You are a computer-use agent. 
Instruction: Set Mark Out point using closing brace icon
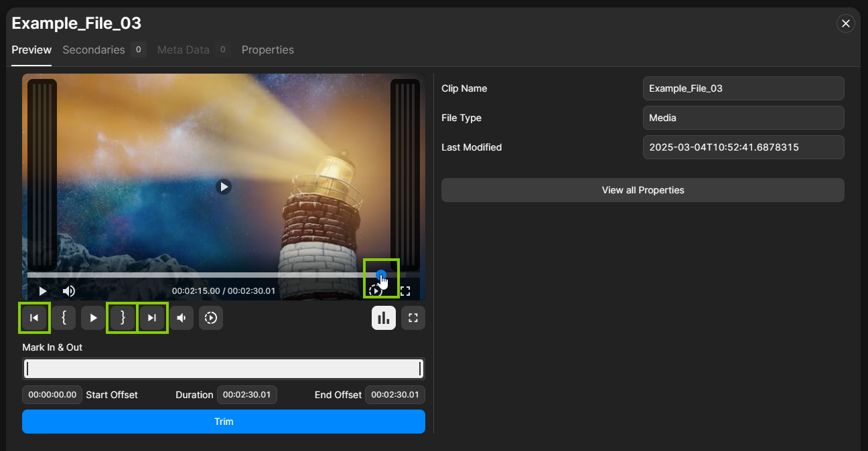(123, 318)
